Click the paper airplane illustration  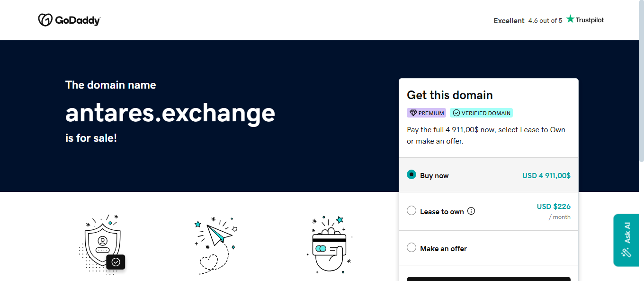[215, 245]
